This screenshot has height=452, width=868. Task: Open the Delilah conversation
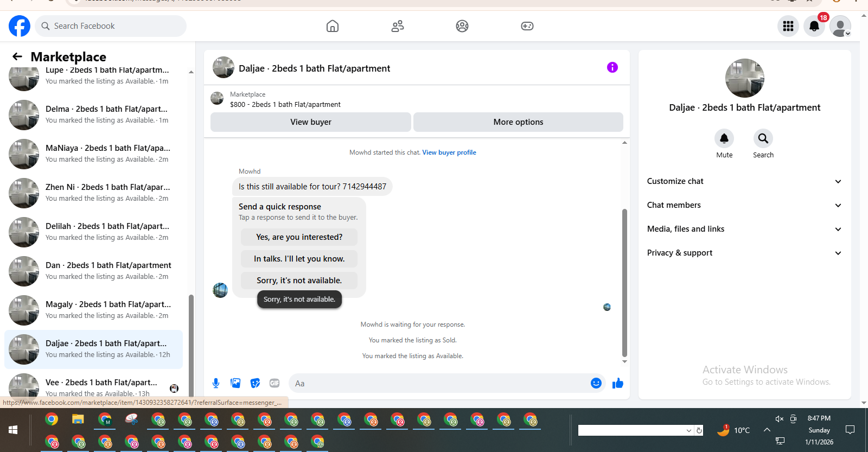click(x=93, y=232)
